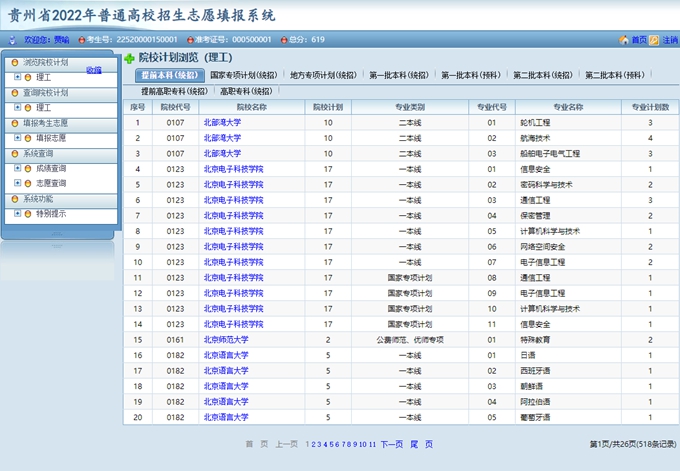Click 公费师范、优师专项 category cell

410,340
